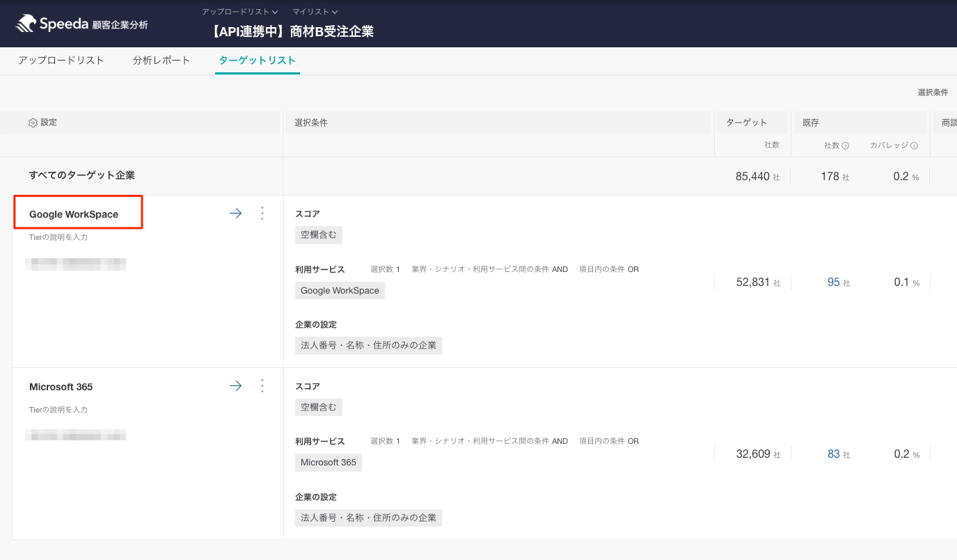
Task: Click the info icon next to カバレッジ
Action: [x=914, y=145]
